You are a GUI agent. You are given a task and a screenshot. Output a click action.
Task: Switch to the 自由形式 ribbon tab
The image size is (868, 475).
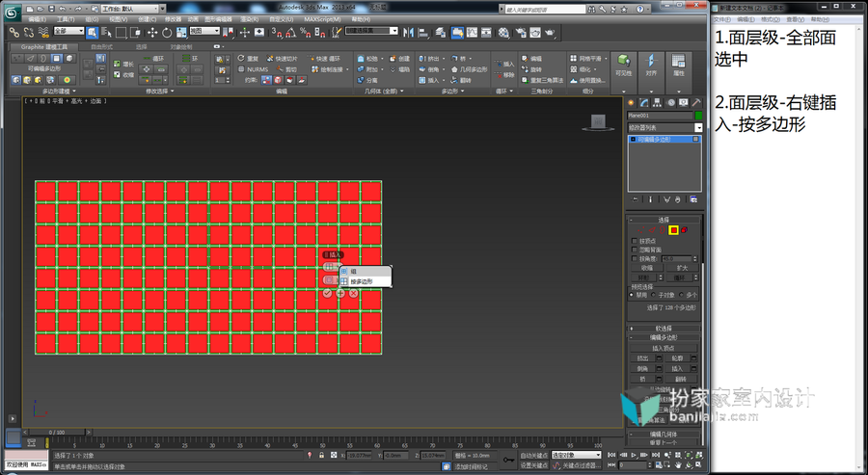click(101, 47)
